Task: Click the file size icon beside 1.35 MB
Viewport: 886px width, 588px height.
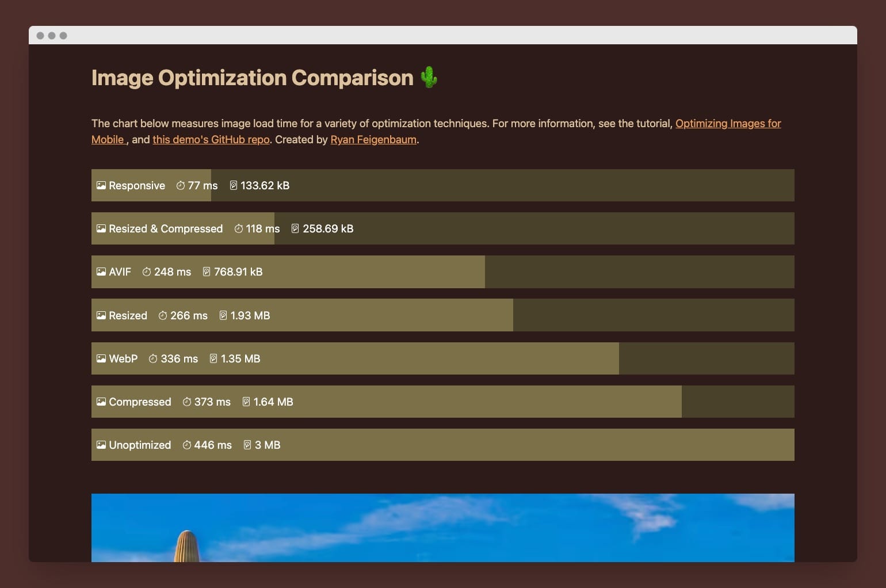Action: click(x=213, y=358)
